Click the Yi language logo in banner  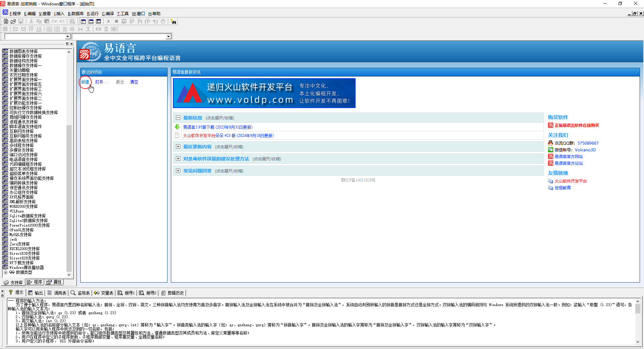(90, 52)
